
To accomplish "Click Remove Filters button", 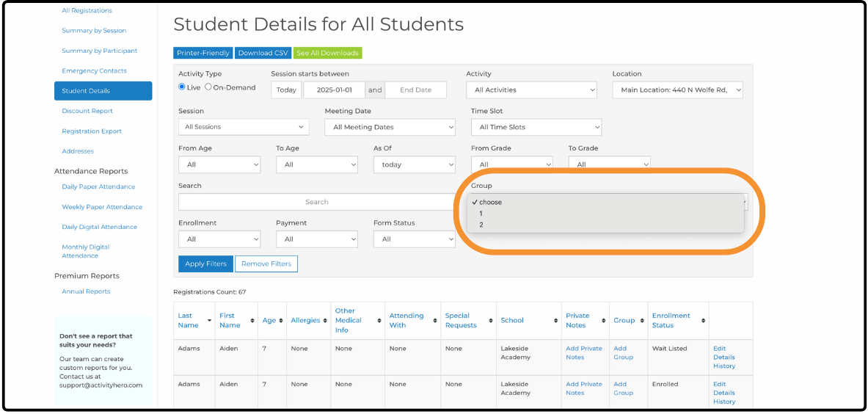I will click(266, 264).
